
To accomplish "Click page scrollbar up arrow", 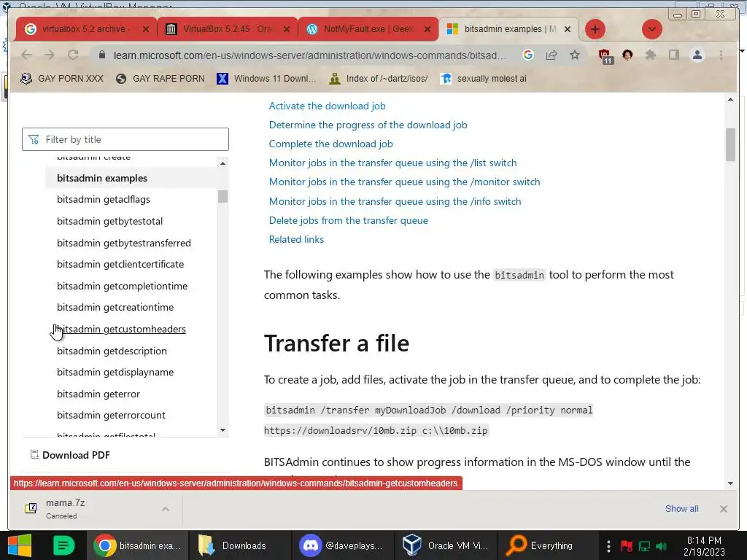I will pos(730,99).
